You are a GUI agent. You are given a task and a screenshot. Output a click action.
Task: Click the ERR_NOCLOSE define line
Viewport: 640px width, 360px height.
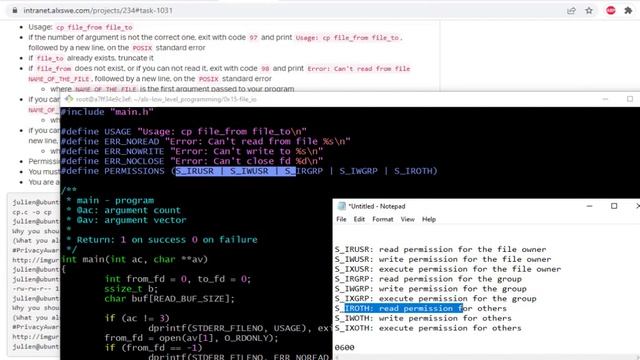pos(192,161)
